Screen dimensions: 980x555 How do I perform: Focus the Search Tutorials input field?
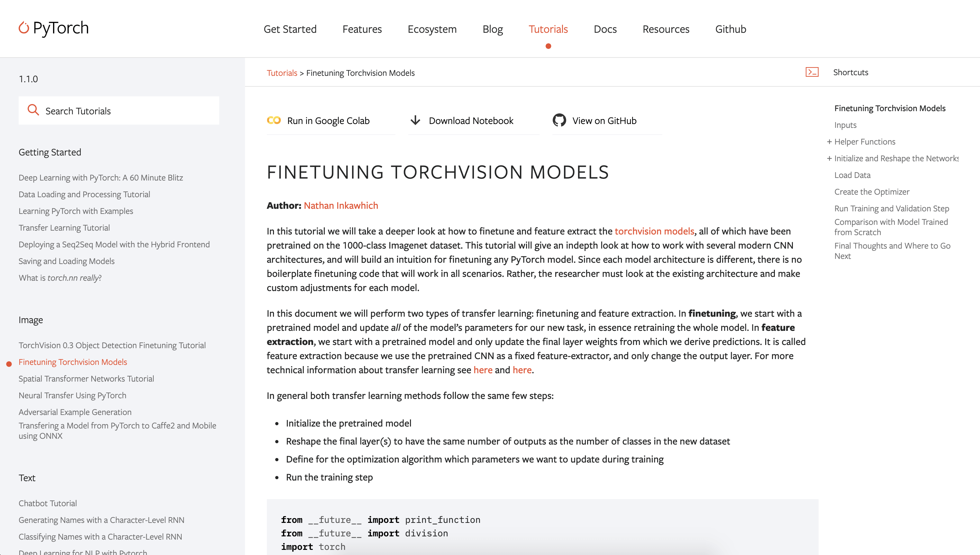119,110
